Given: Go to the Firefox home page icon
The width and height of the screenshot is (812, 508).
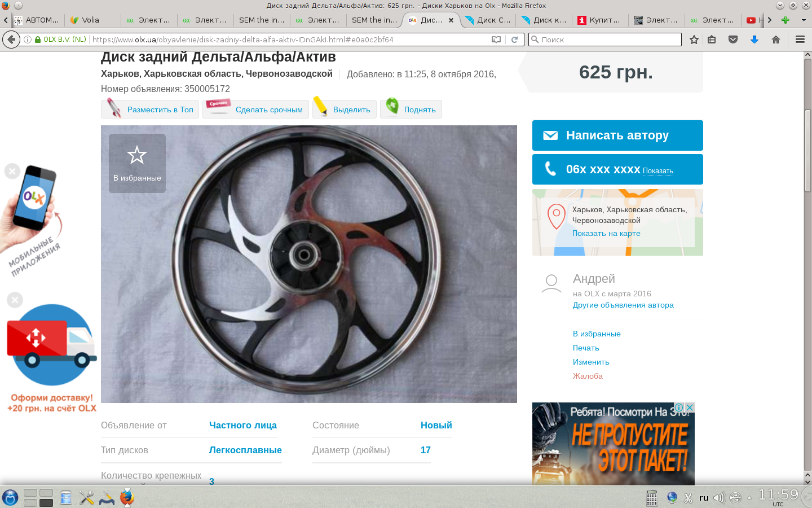Looking at the screenshot, I should 776,40.
